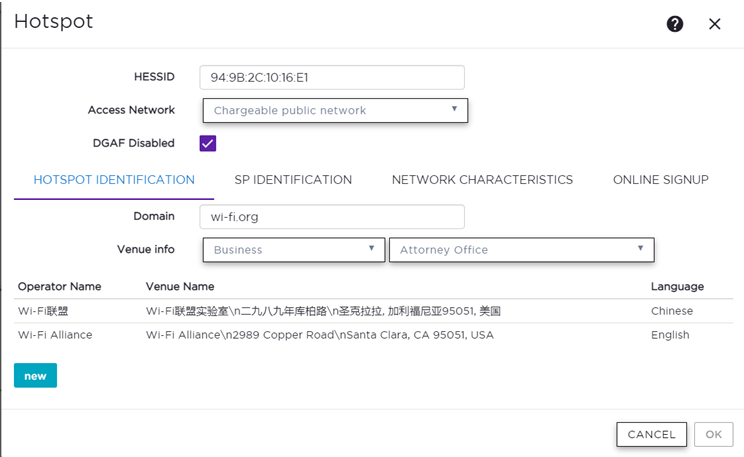Open the Network Characteristics tab
The image size is (744, 457).
(x=482, y=180)
